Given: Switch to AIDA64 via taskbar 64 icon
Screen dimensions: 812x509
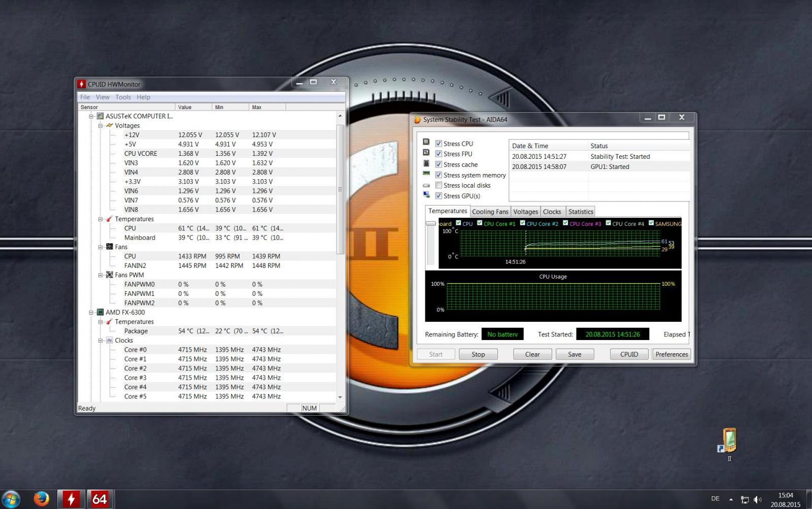Looking at the screenshot, I should point(99,499).
